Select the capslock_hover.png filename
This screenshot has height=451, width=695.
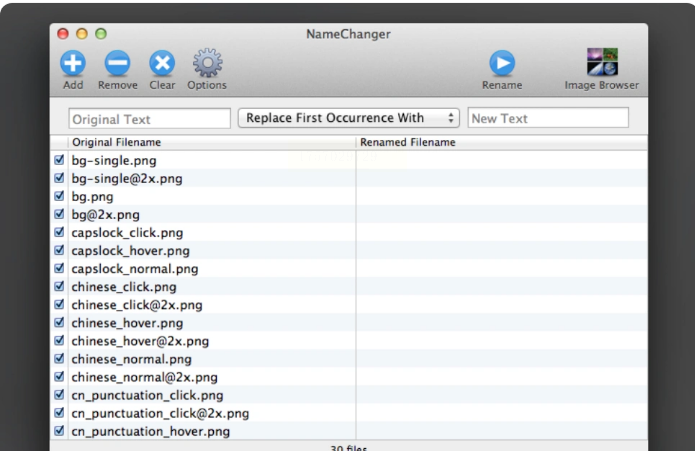point(130,251)
